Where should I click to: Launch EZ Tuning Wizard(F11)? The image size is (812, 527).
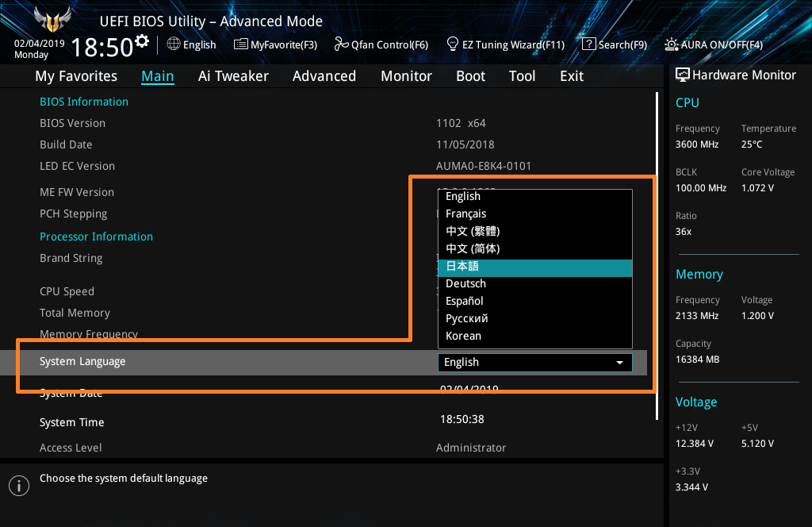coord(513,45)
